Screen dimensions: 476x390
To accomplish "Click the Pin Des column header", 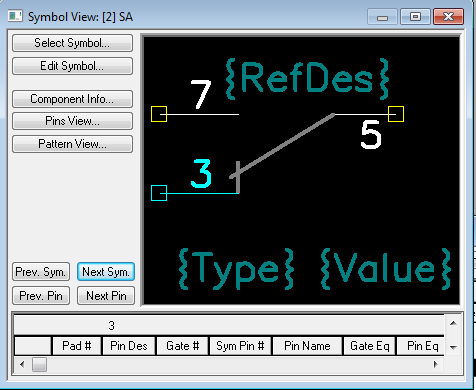I will coord(129,346).
